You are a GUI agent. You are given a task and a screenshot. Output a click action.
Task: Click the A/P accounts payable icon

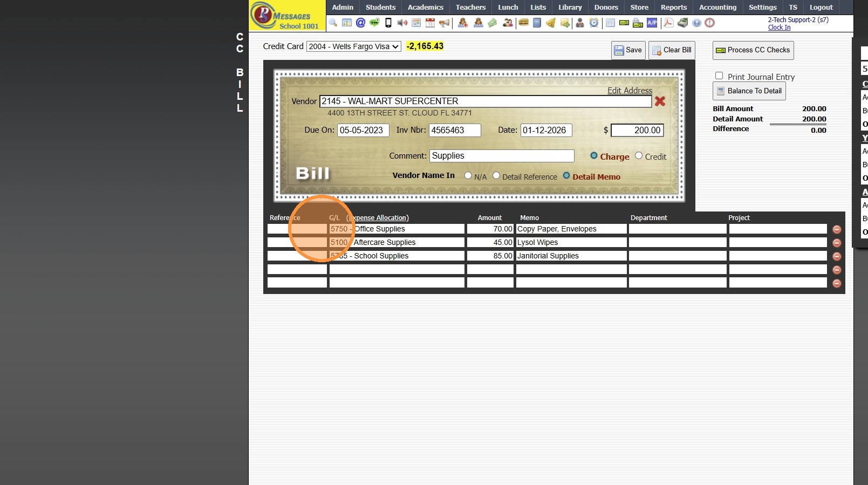tap(652, 23)
